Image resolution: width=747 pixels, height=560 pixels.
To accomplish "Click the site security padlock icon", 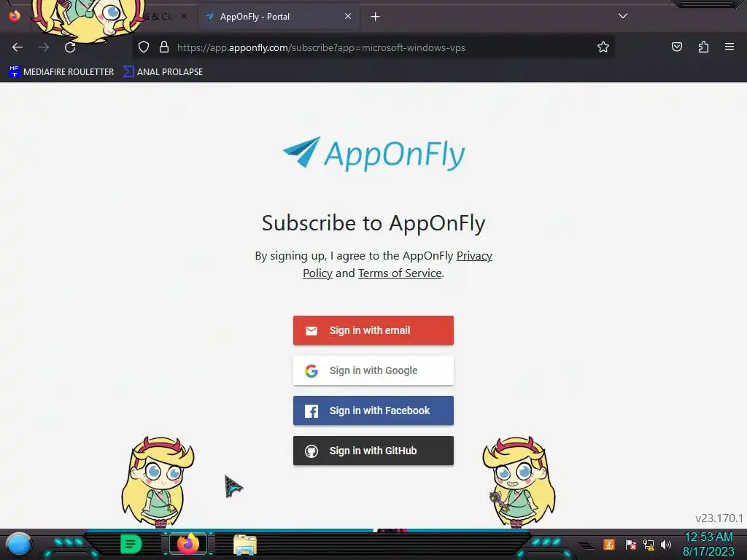I will [x=164, y=47].
